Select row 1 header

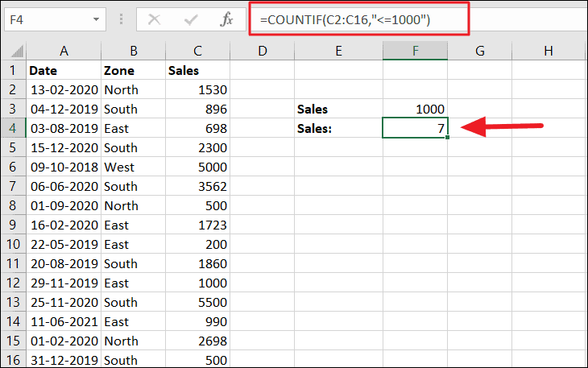tap(13, 70)
